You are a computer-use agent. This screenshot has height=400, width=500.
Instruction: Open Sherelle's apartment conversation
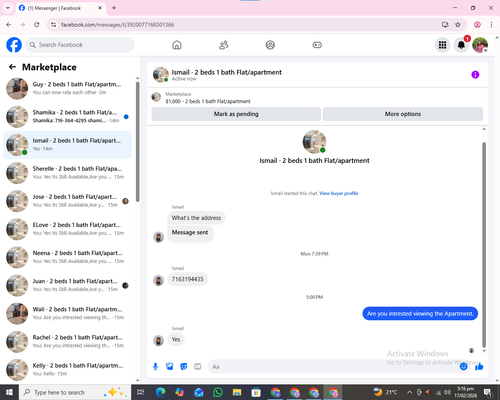[67, 173]
